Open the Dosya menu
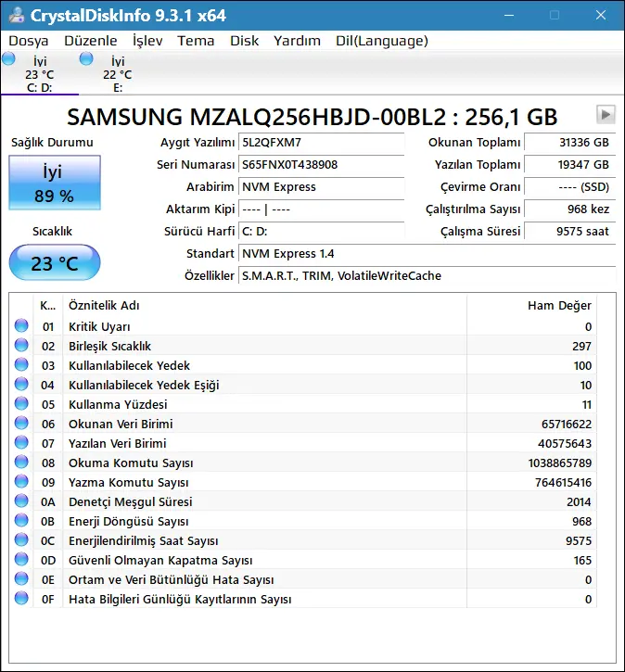 29,41
